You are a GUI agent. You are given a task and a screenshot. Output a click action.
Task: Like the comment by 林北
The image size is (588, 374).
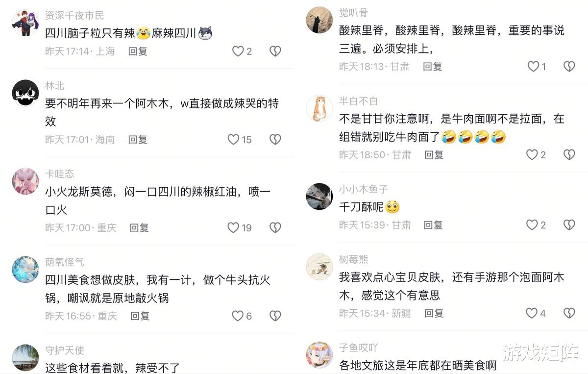233,140
